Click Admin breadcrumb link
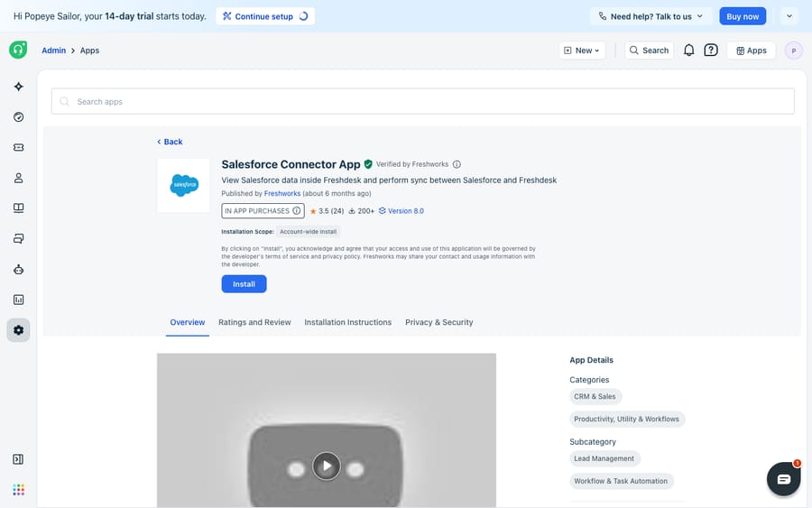This screenshot has height=508, width=812. point(54,51)
